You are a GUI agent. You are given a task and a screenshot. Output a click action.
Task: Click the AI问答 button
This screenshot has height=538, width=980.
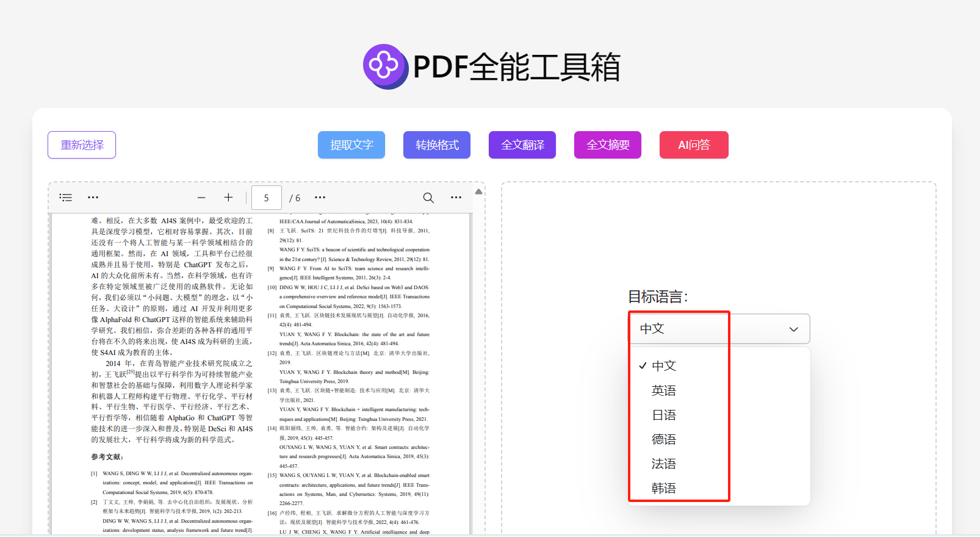[x=694, y=145]
